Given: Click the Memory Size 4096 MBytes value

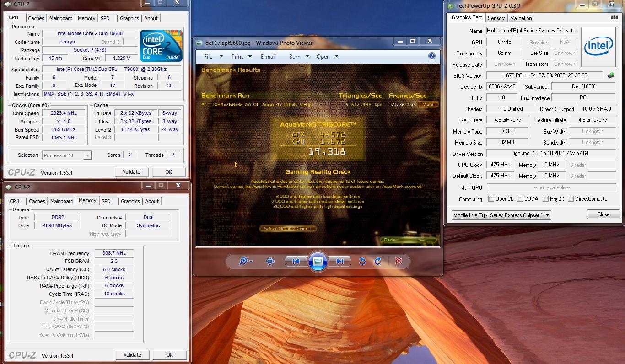Looking at the screenshot, I should [x=57, y=225].
